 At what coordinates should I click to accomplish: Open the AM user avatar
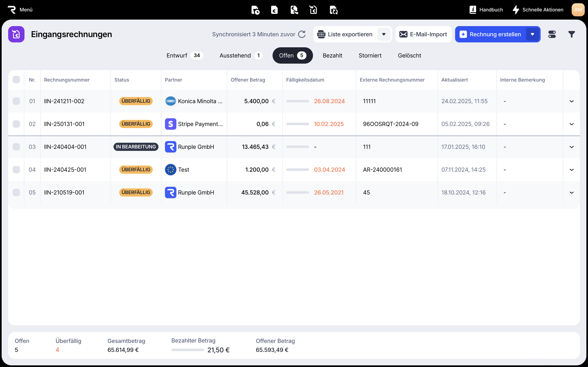click(x=578, y=10)
